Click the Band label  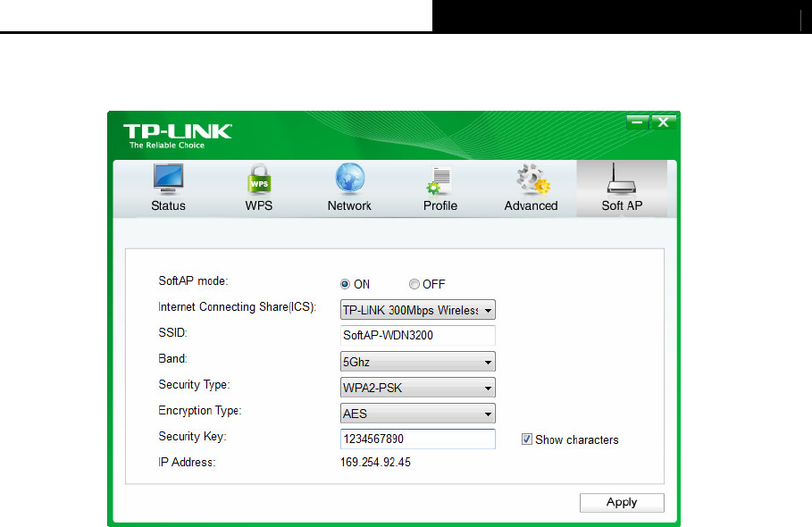point(172,359)
